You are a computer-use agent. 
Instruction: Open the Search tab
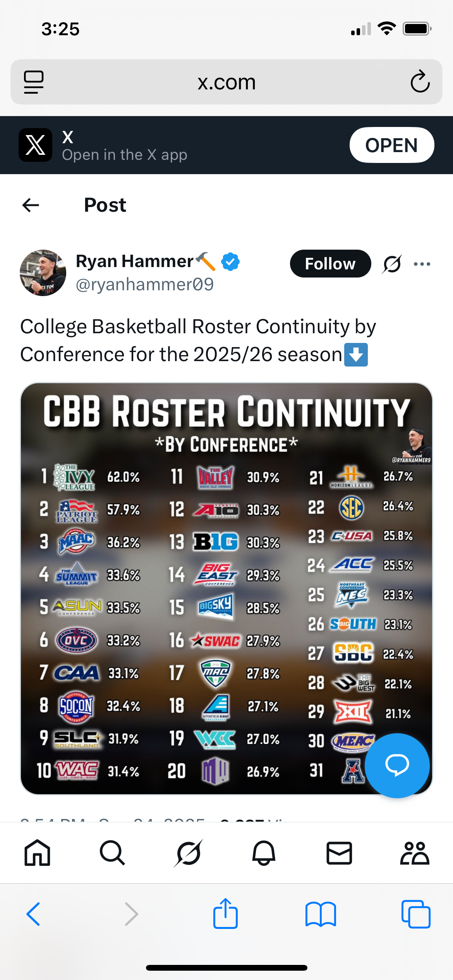tap(112, 853)
